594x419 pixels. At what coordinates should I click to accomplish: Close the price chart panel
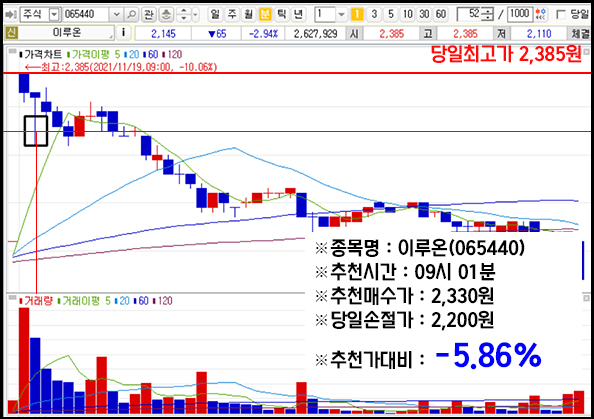(x=586, y=52)
